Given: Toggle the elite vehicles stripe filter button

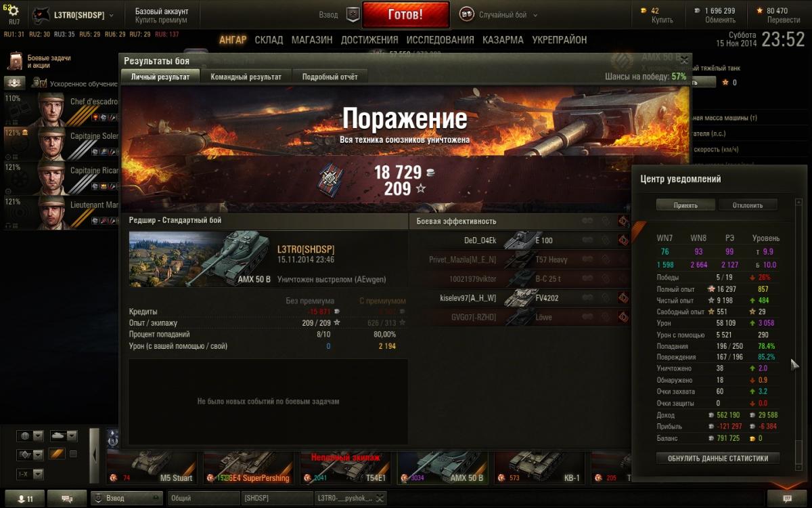Looking at the screenshot, I should pyautogui.click(x=57, y=454).
